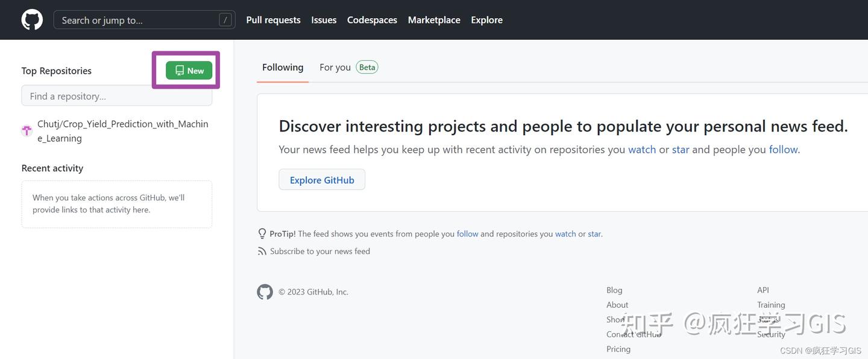Open Pull requests in the top navigation
The image size is (868, 359).
tap(273, 20)
